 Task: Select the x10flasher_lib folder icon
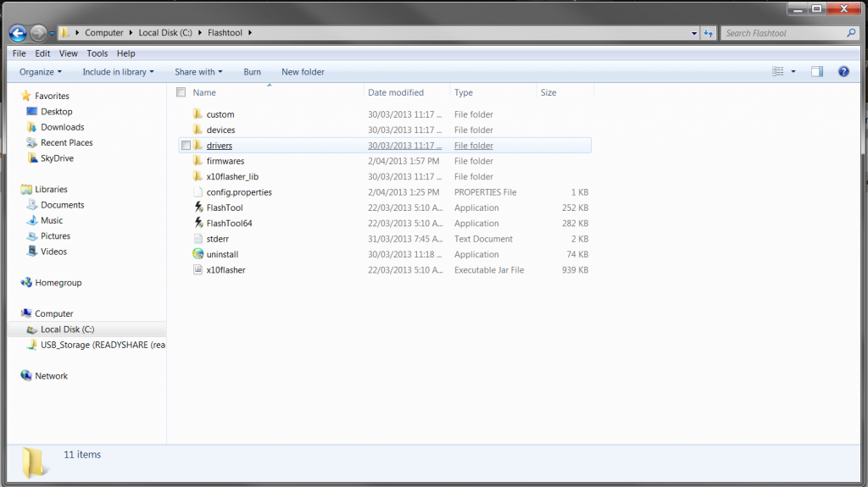(198, 176)
